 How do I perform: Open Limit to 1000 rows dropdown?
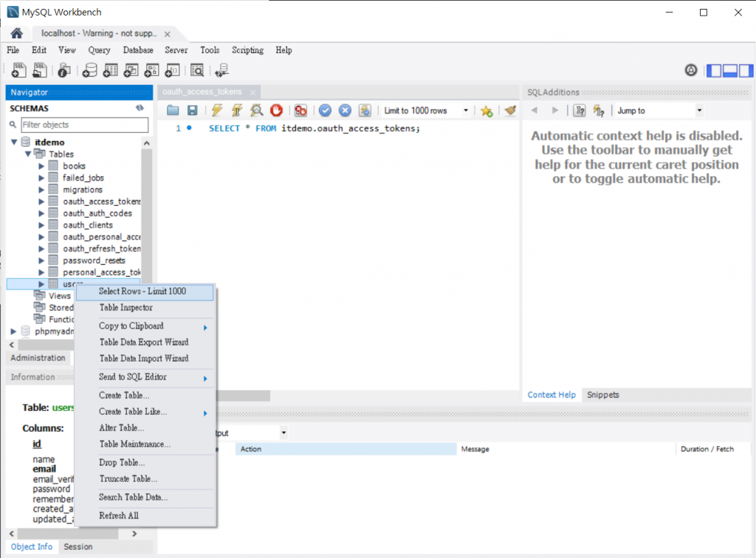[466, 111]
